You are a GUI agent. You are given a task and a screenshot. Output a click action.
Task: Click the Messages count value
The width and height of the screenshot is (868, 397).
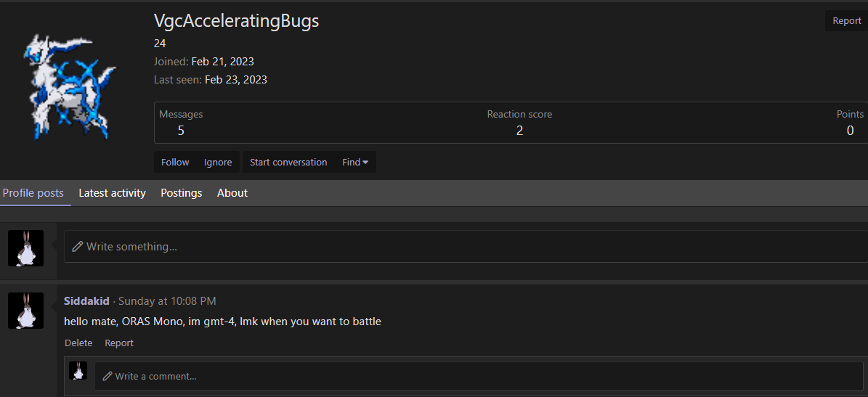[x=181, y=131]
